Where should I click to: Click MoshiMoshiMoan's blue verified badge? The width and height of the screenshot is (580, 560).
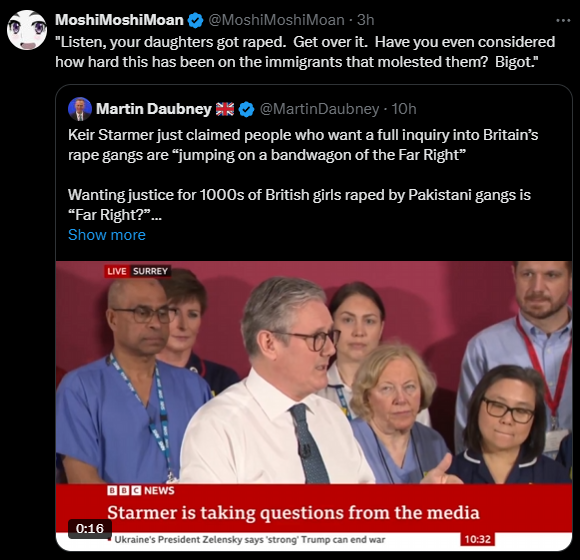pyautogui.click(x=196, y=20)
